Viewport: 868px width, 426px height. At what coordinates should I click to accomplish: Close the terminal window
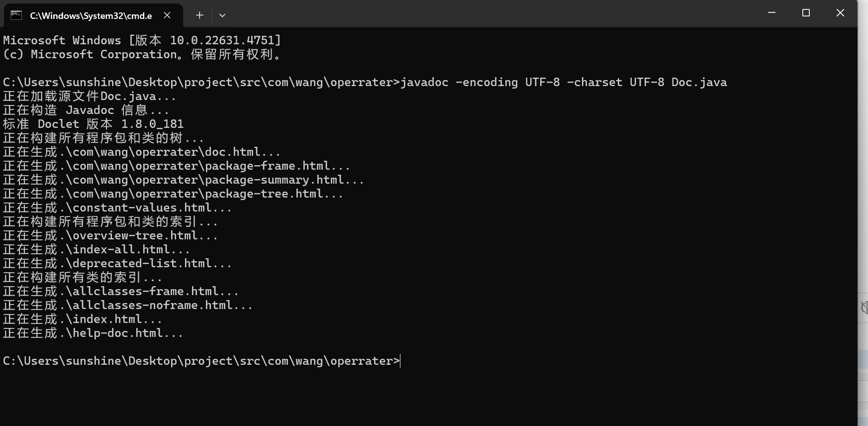tap(840, 13)
